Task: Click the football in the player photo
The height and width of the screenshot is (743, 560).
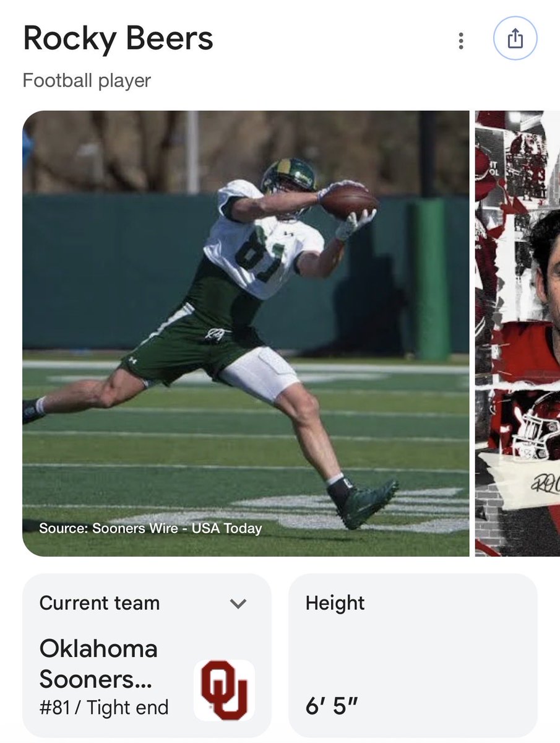Action: 348,201
